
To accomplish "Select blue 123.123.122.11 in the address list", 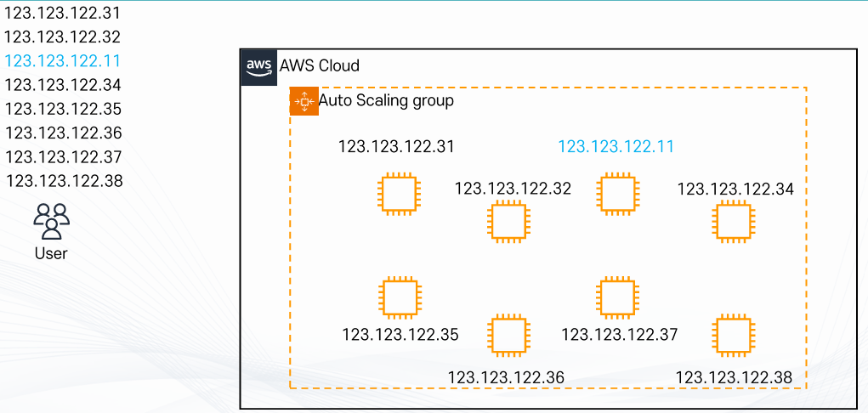I will (x=62, y=61).
